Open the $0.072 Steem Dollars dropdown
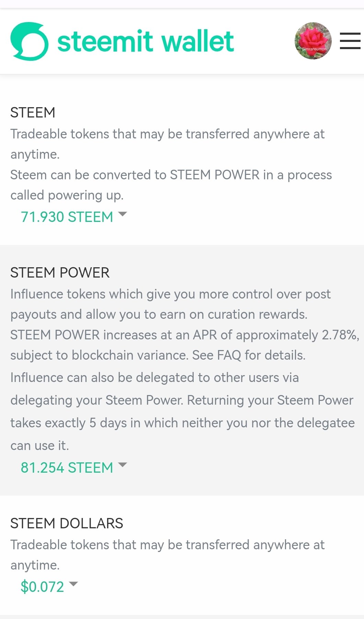Viewport: 364px width, 619px height. (x=43, y=587)
